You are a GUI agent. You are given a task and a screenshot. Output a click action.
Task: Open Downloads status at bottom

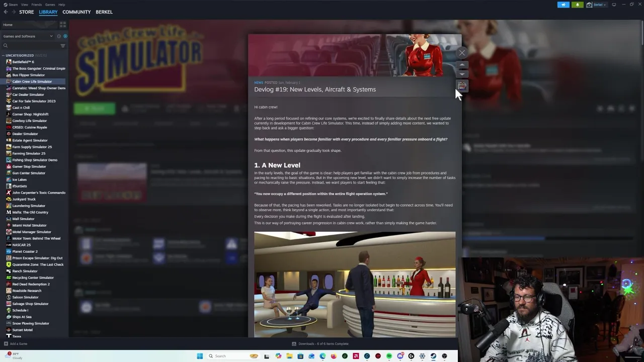coord(320,344)
